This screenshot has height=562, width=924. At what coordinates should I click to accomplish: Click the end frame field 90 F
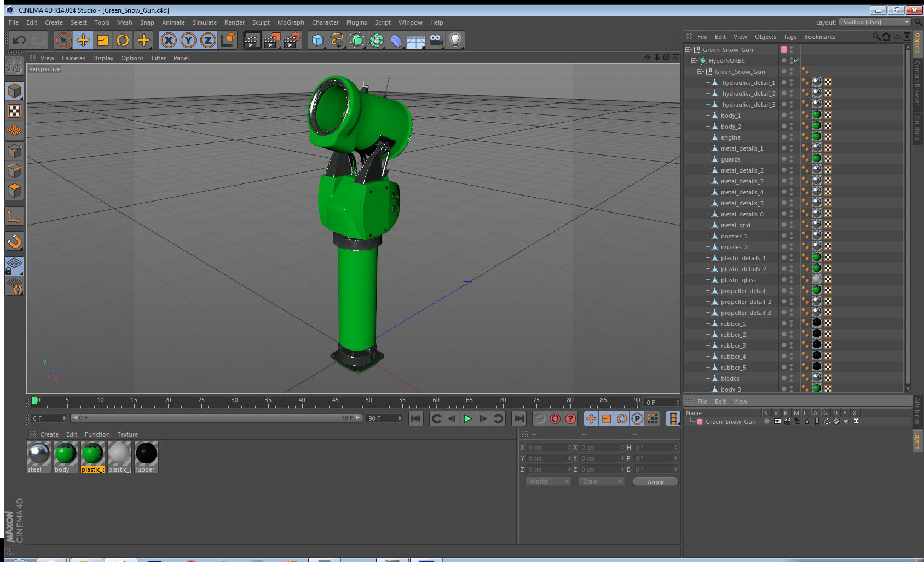pos(384,418)
